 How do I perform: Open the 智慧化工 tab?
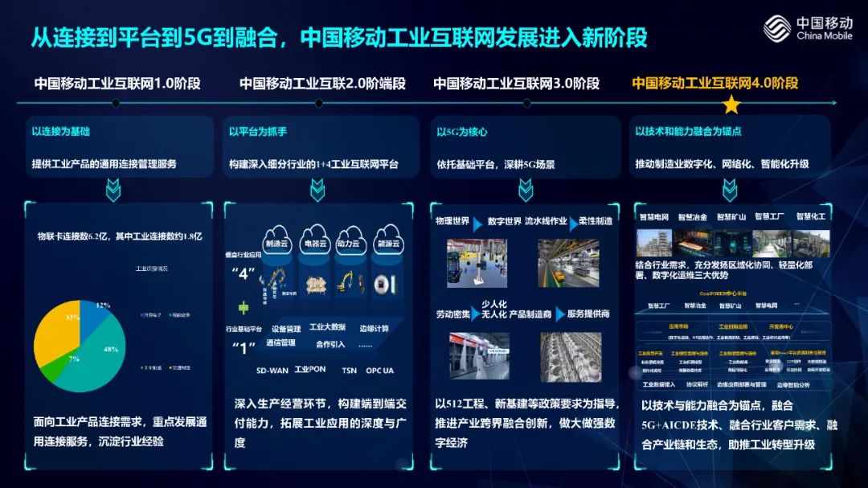click(812, 217)
